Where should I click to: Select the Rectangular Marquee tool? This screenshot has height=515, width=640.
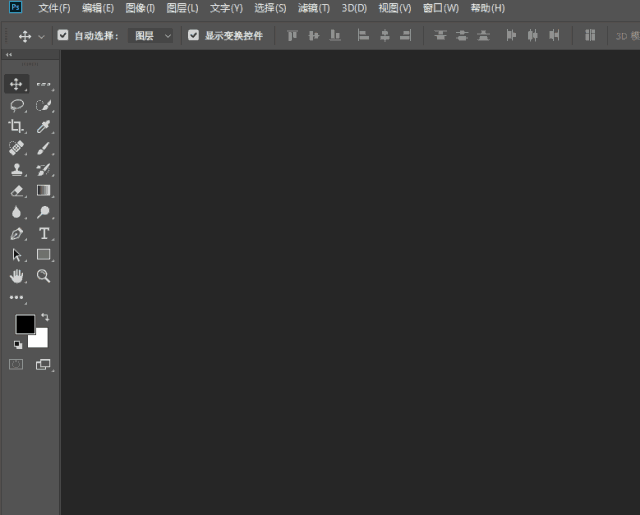point(43,84)
